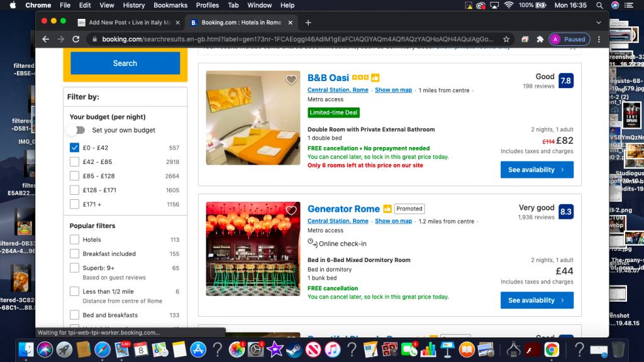This screenshot has width=644, height=362.
Task: Open the Apple menu
Action: coord(13,5)
